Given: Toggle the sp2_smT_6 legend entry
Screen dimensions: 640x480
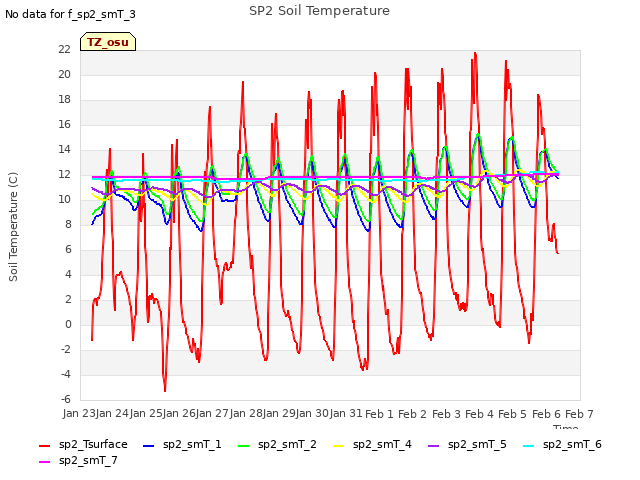Looking at the screenshot, I should tap(562, 444).
